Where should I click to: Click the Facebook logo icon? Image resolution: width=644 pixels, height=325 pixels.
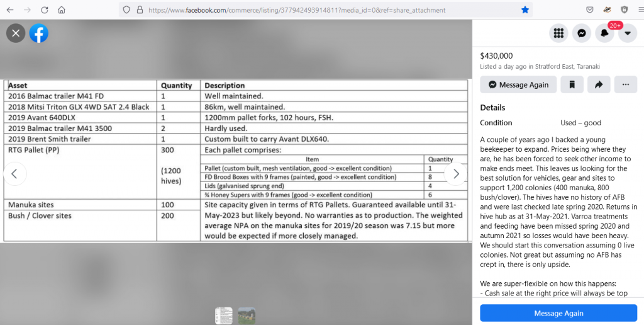[39, 33]
